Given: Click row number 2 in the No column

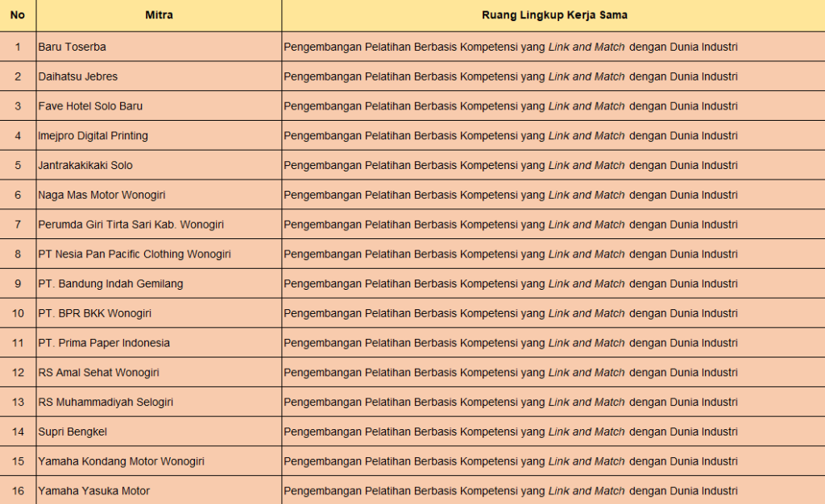Looking at the screenshot, I should tap(18, 76).
